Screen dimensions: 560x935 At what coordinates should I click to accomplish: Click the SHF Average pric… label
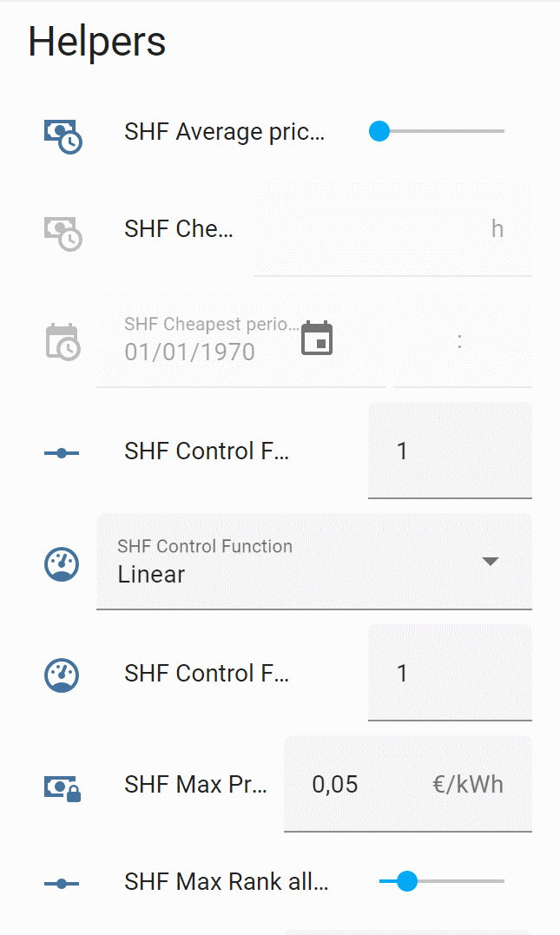pyautogui.click(x=224, y=132)
